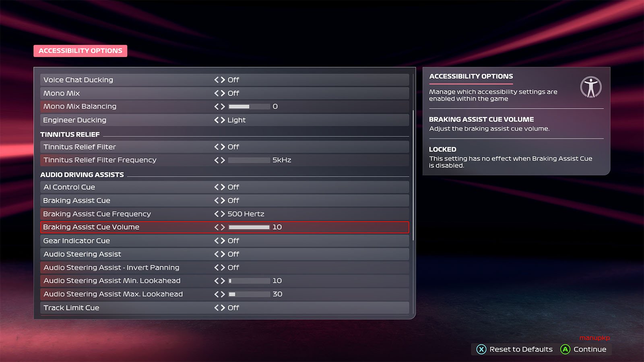The height and width of the screenshot is (362, 644).
Task: Click Continue
Action: (590, 349)
